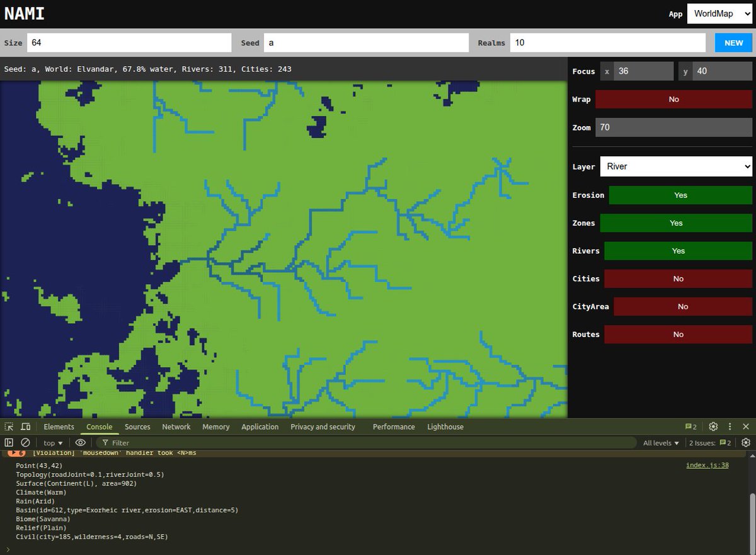This screenshot has width=756, height=555.
Task: Click the map status line with Seed and World
Action: [x=147, y=69]
